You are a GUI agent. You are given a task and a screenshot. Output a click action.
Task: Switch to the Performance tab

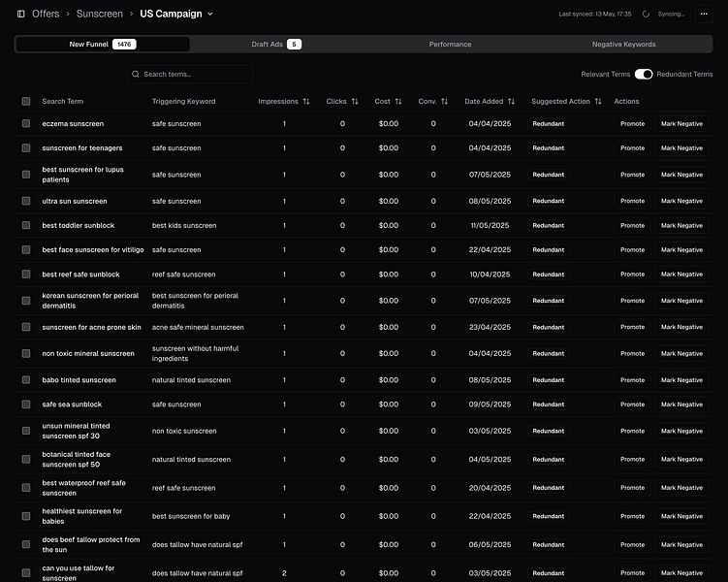(450, 44)
